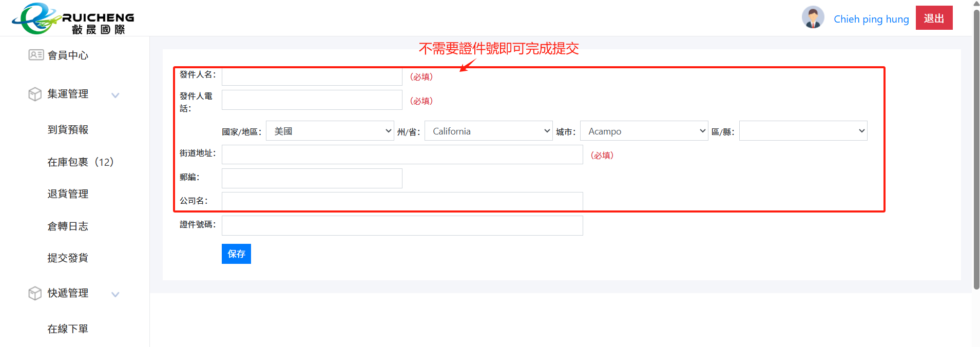Image resolution: width=980 pixels, height=347 pixels.
Task: Open the 州/省 California dropdown
Action: pyautogui.click(x=488, y=131)
